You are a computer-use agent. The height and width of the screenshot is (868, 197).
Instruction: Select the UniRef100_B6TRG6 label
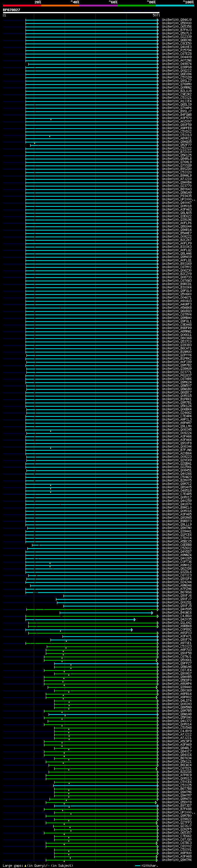click(x=176, y=592)
